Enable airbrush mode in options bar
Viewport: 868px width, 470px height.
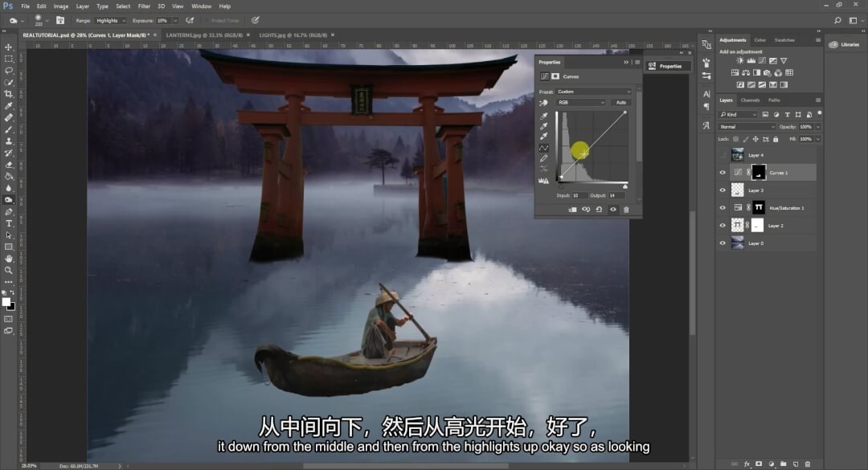[x=190, y=20]
